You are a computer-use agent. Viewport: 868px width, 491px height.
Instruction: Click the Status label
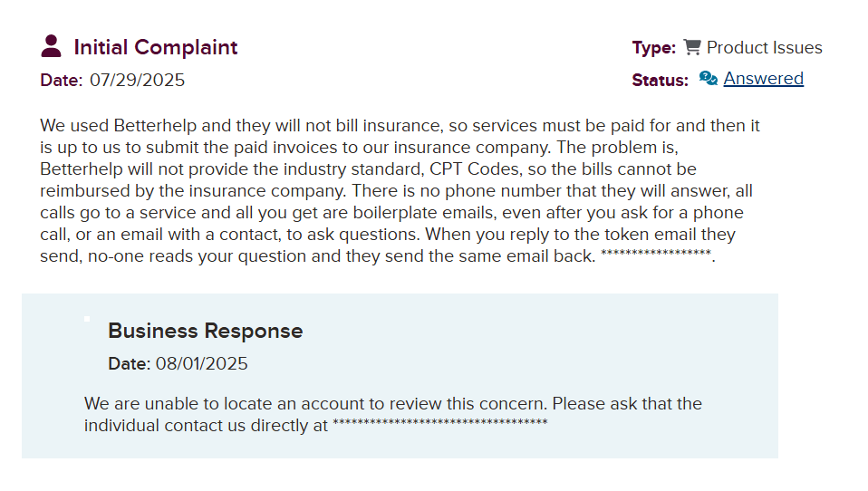(660, 80)
